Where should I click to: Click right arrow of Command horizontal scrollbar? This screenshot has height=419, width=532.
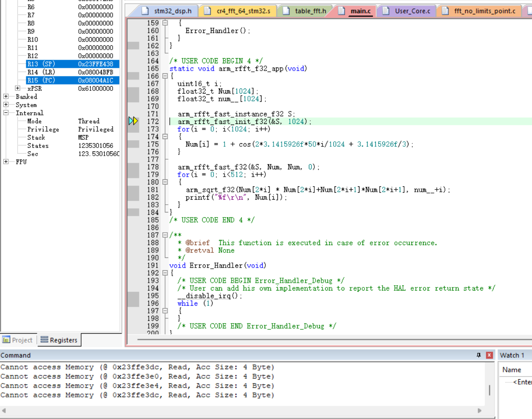[x=480, y=410]
